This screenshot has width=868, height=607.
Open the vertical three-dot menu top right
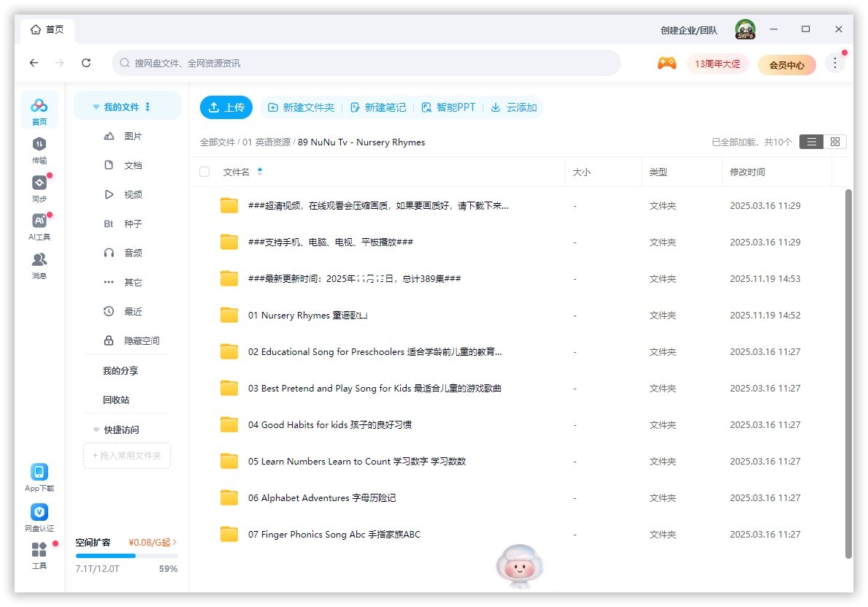coord(834,63)
